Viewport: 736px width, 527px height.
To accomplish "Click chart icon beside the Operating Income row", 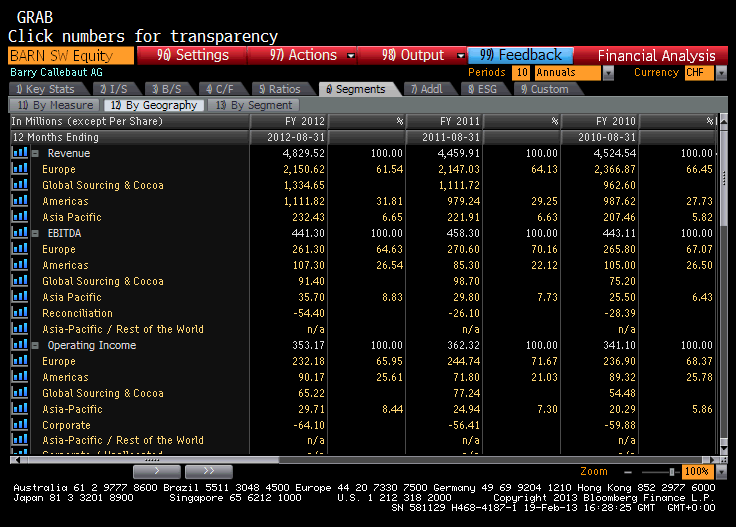I will [19, 345].
